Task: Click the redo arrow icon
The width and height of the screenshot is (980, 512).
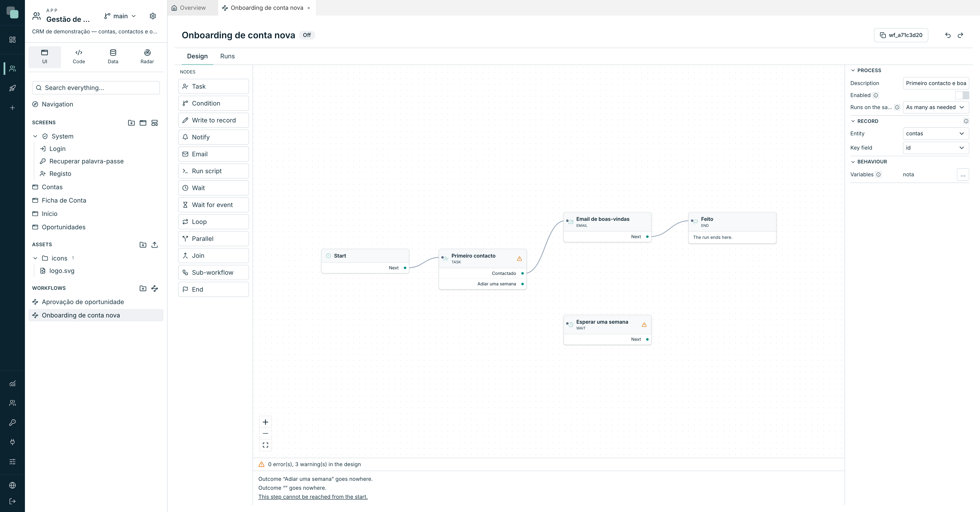Action: click(960, 35)
